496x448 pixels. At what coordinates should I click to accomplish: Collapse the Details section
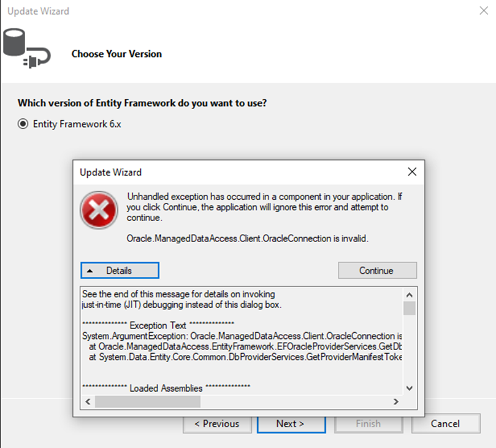point(120,270)
